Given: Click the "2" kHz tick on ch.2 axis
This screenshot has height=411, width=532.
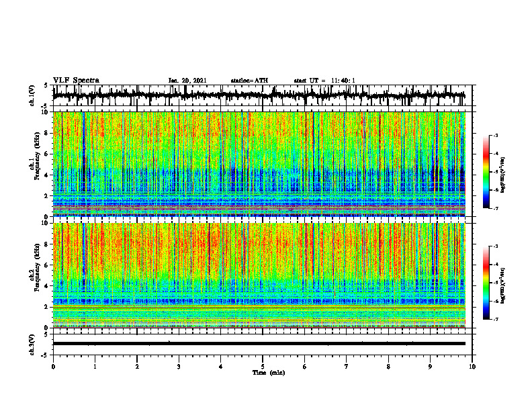Looking at the screenshot, I should click(x=46, y=307).
